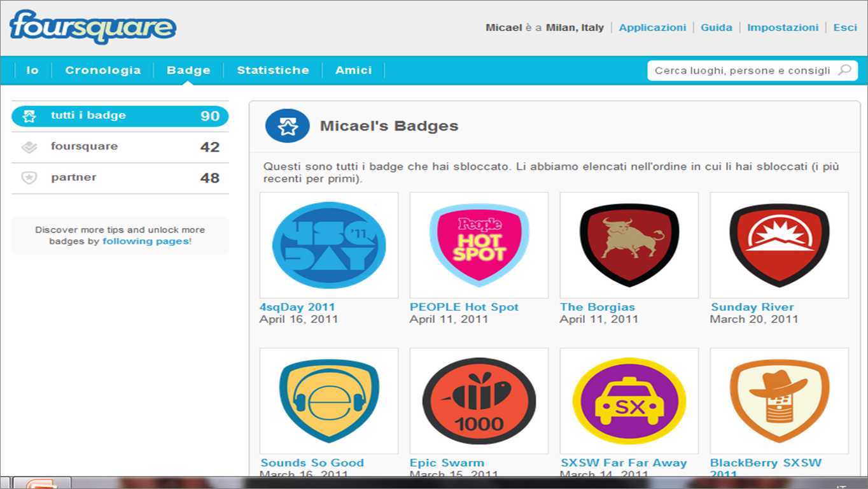This screenshot has width=868, height=489.
Task: Click the Milan, Italy location
Action: pyautogui.click(x=575, y=27)
